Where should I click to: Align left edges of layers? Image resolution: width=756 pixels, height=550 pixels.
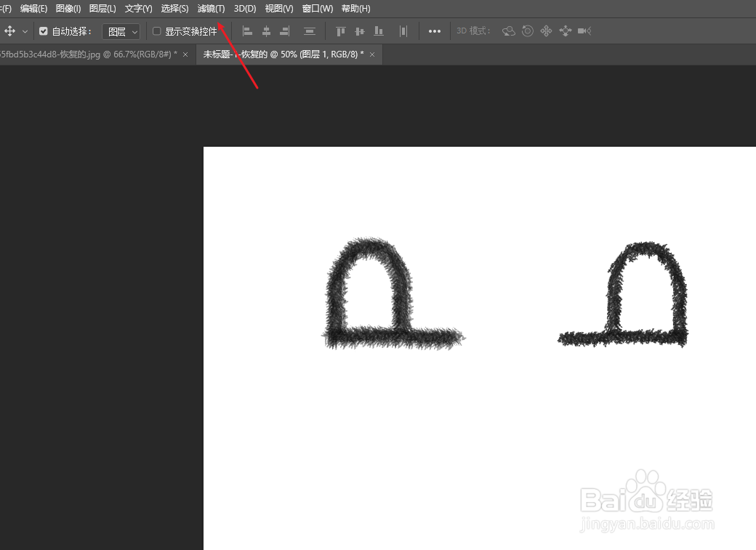[x=247, y=31]
